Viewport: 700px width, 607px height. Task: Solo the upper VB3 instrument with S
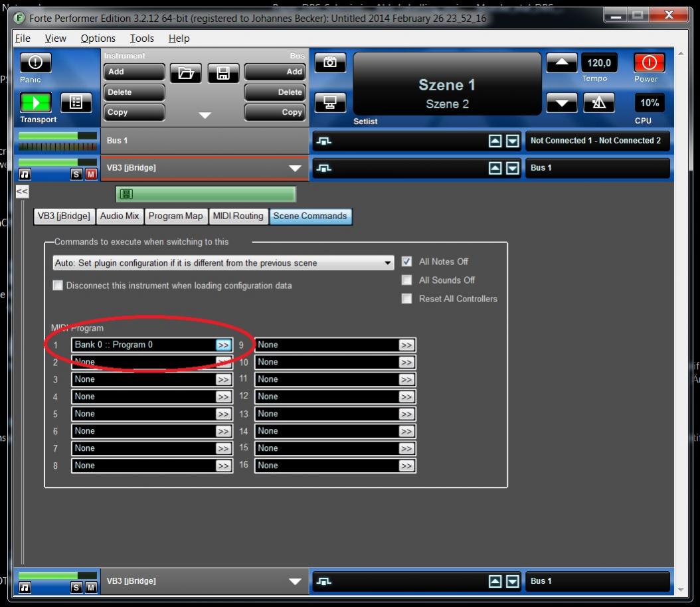click(76, 174)
